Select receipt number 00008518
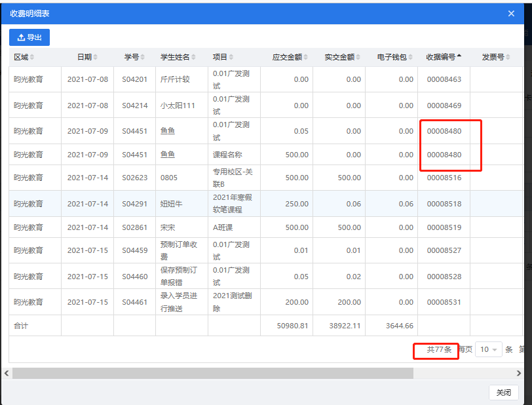532x405 pixels. 444,204
